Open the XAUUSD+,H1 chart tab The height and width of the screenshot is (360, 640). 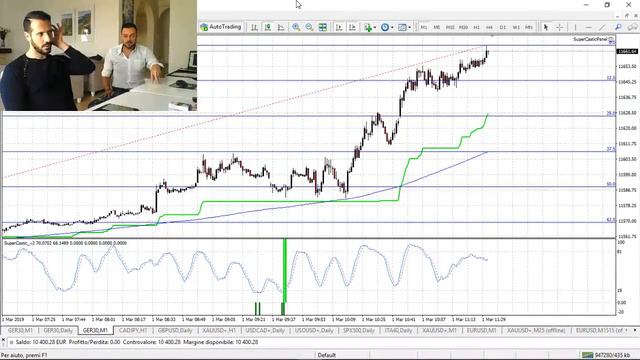[x=219, y=330]
